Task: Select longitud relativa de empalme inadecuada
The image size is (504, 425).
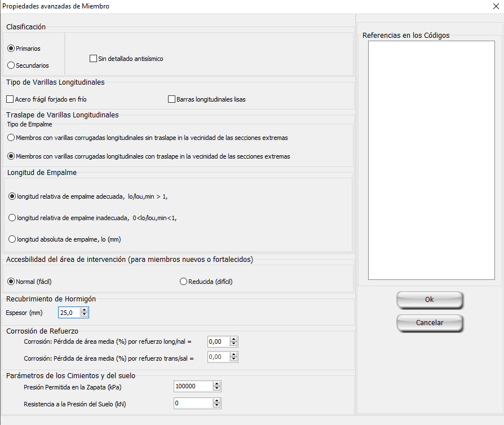Action: (x=12, y=217)
